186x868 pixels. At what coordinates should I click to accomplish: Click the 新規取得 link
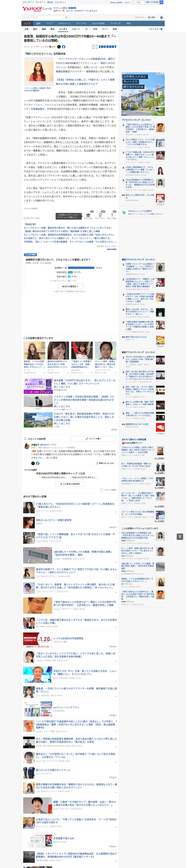[72, 8]
